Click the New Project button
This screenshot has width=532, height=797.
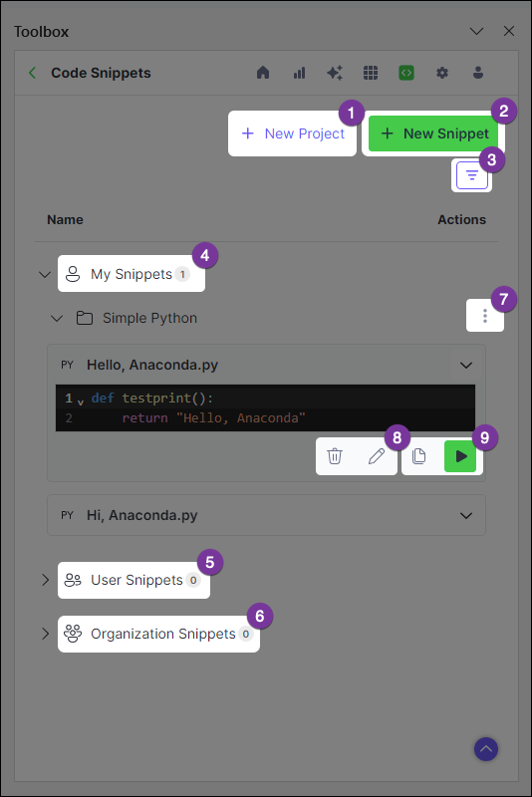[x=293, y=133]
